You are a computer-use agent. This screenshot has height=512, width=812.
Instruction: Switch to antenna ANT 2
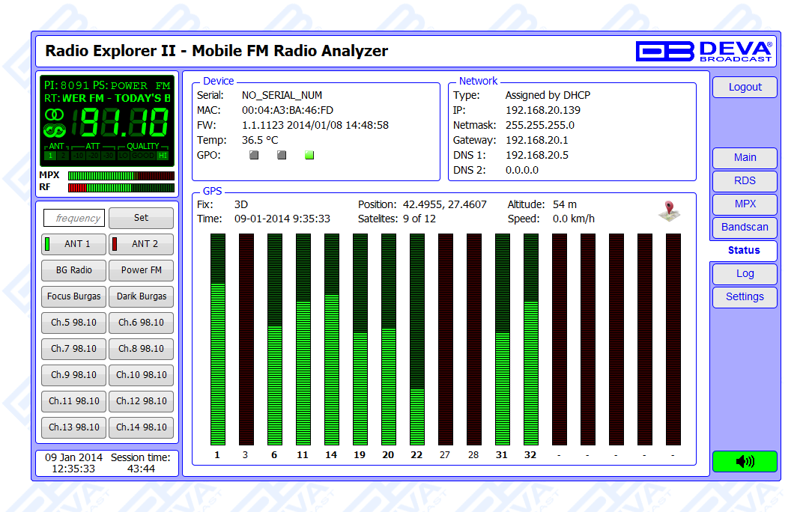[141, 244]
